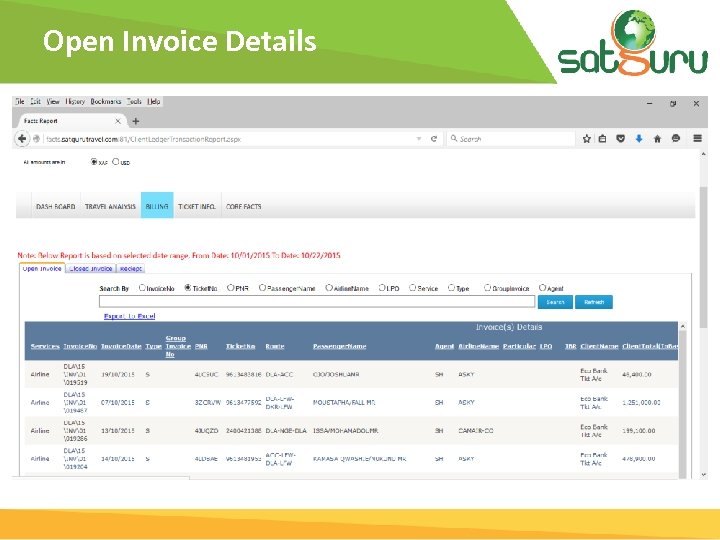
Task: Select PNR search radio button
Action: (231, 288)
